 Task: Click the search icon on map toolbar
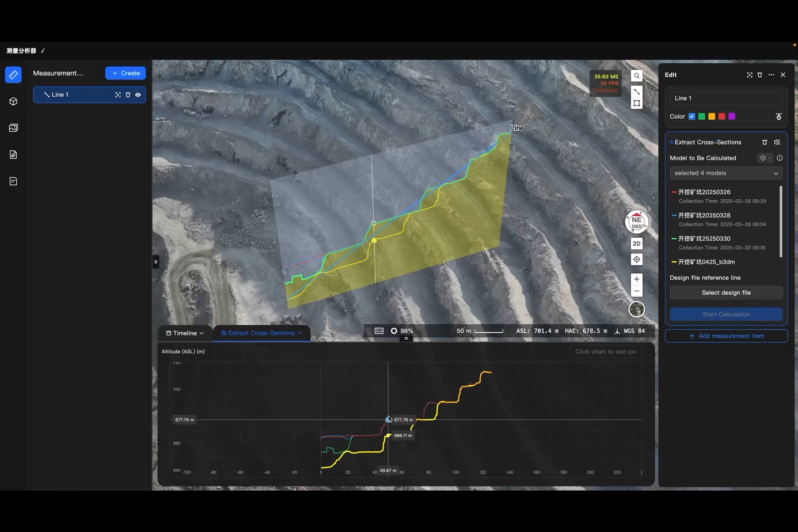(636, 75)
